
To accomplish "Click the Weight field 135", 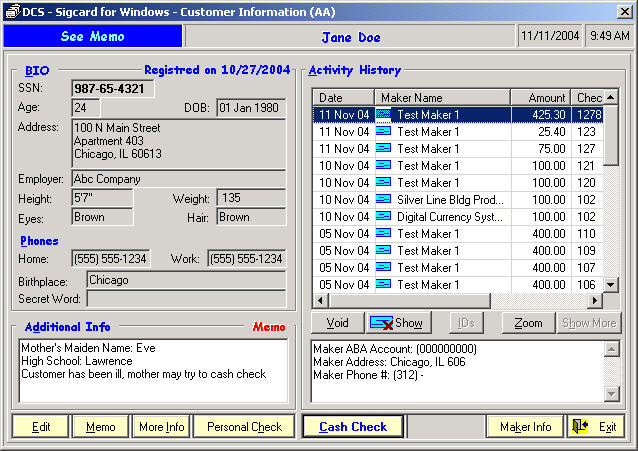I will (251, 198).
